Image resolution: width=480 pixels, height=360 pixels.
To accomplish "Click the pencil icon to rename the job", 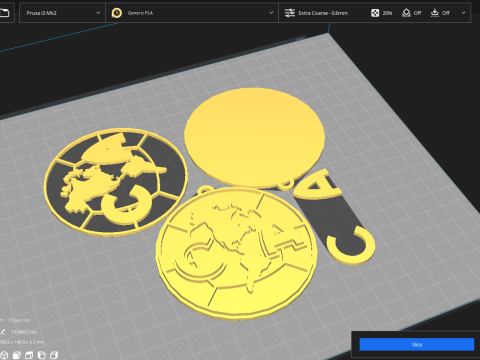I will coord(3,332).
